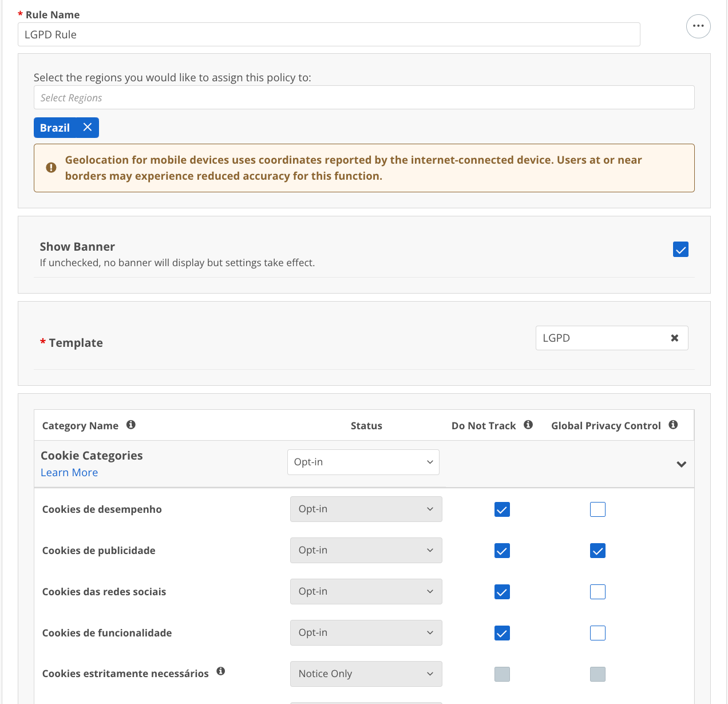View the Do Not Track info tooltip
The width and height of the screenshot is (728, 704).
point(528,425)
